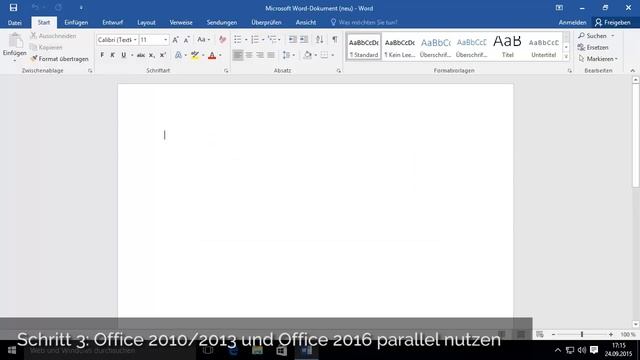
Task: Open change case Aa dropdown
Action: click(x=203, y=40)
